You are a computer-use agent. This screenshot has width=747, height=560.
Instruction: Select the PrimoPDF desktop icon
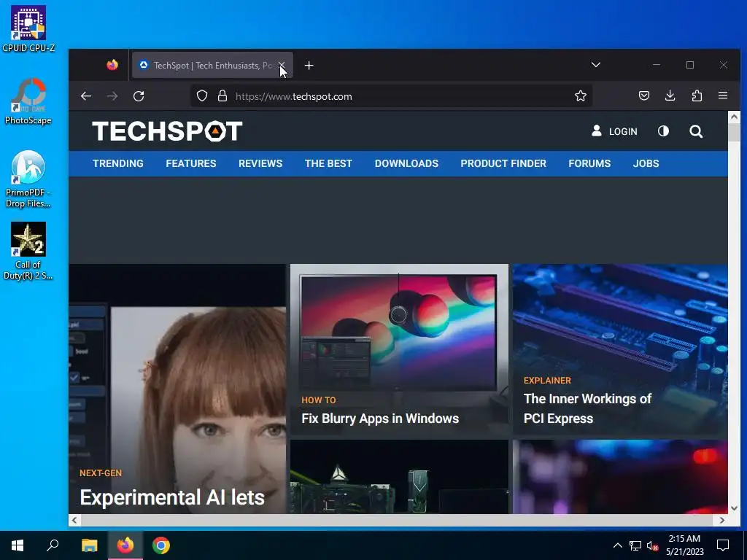[x=28, y=179]
